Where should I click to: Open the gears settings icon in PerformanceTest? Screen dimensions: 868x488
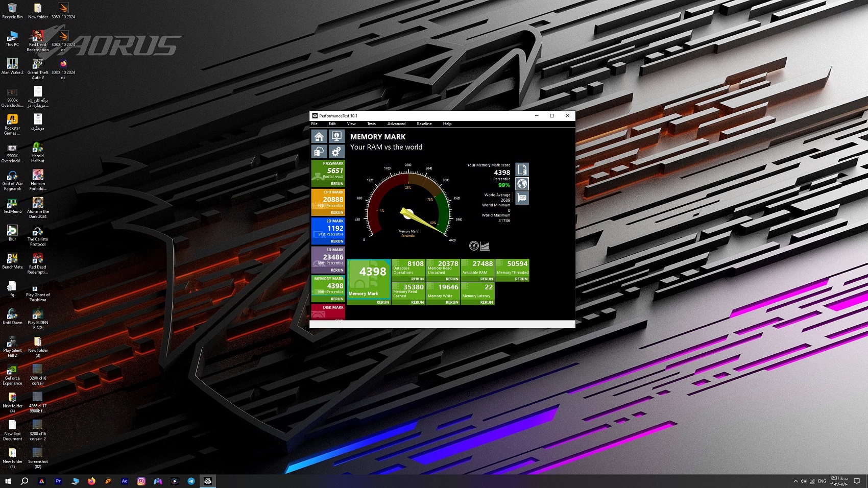336,152
